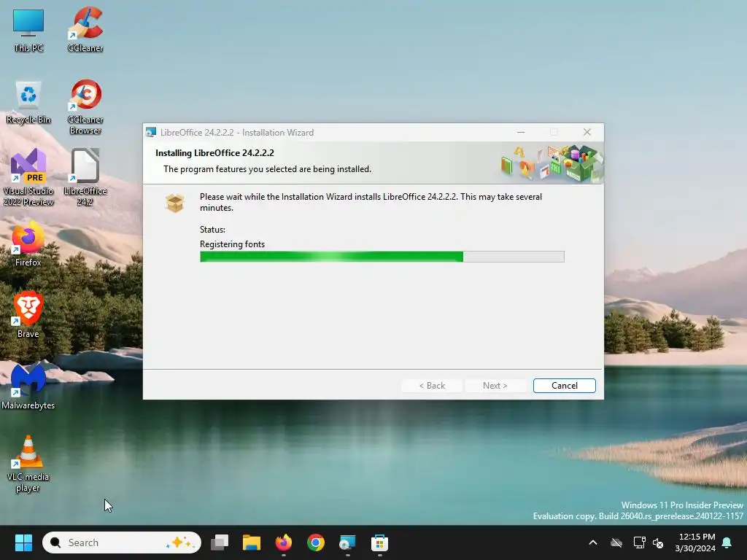Switch to Firefox in the taskbar
The height and width of the screenshot is (560, 747).
coord(284,542)
